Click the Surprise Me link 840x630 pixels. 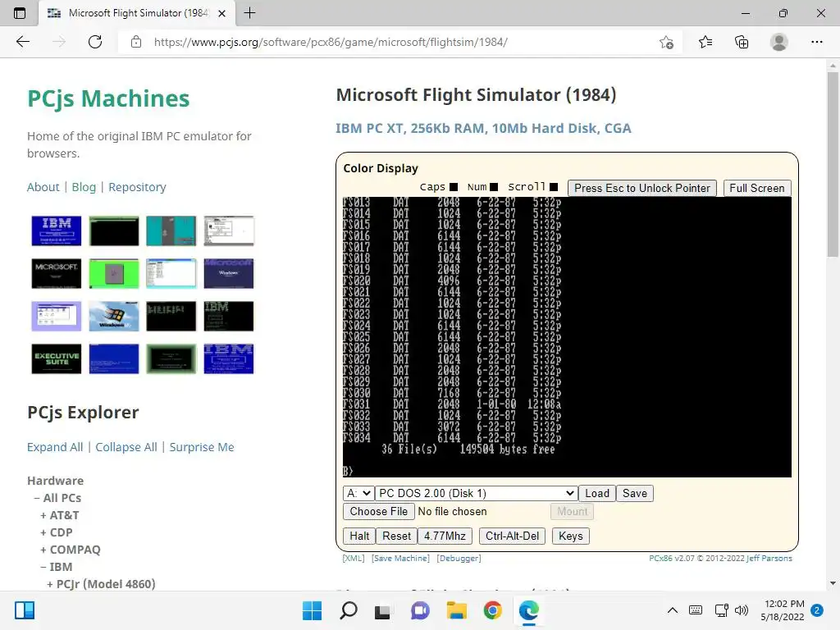click(x=202, y=447)
